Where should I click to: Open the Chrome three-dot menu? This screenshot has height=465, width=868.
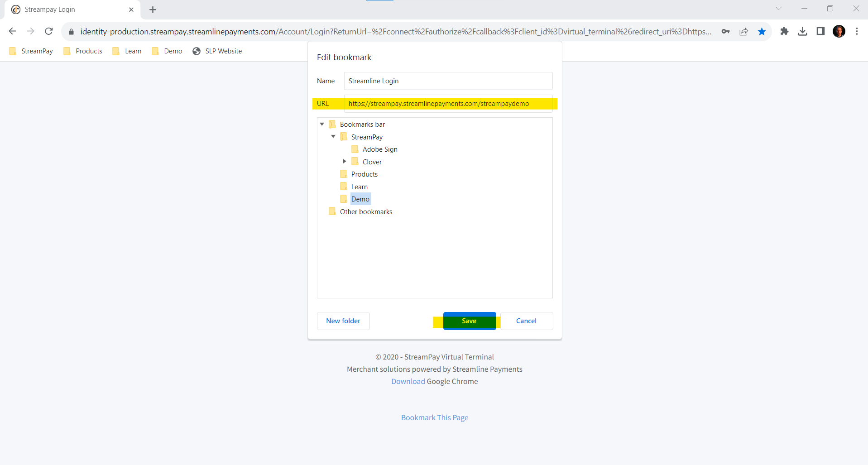pos(857,31)
